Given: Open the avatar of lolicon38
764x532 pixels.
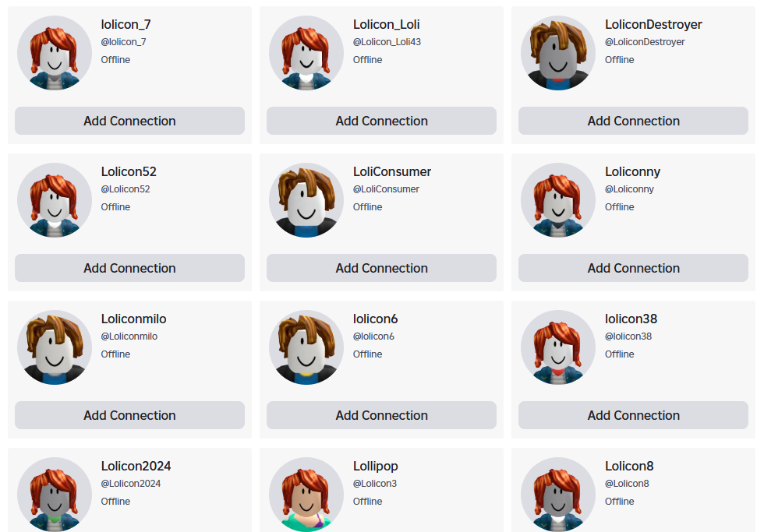Looking at the screenshot, I should click(558, 347).
